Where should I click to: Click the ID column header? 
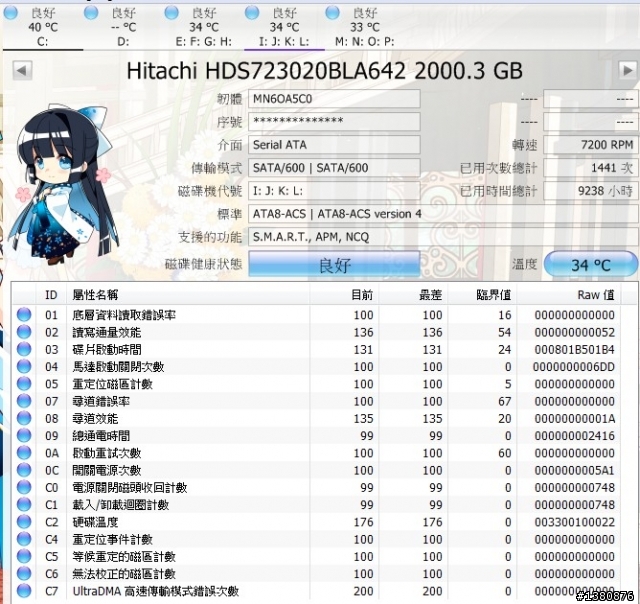[51, 295]
